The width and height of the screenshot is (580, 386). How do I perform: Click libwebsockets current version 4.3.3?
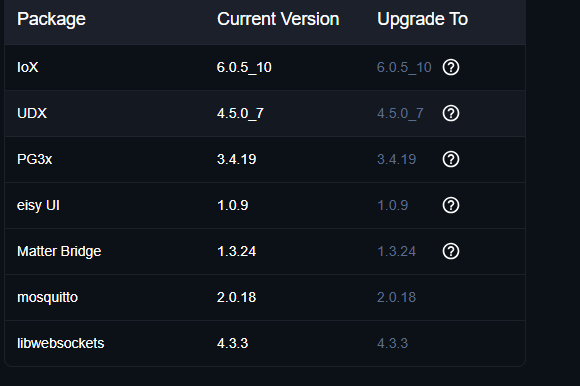pyautogui.click(x=233, y=343)
